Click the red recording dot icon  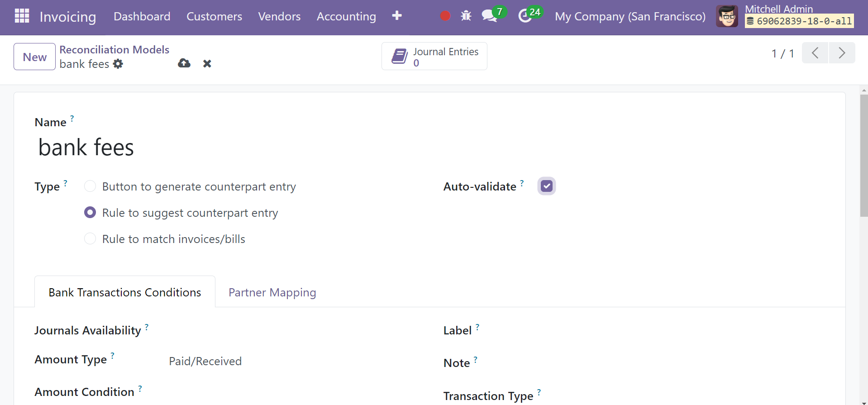point(445,16)
